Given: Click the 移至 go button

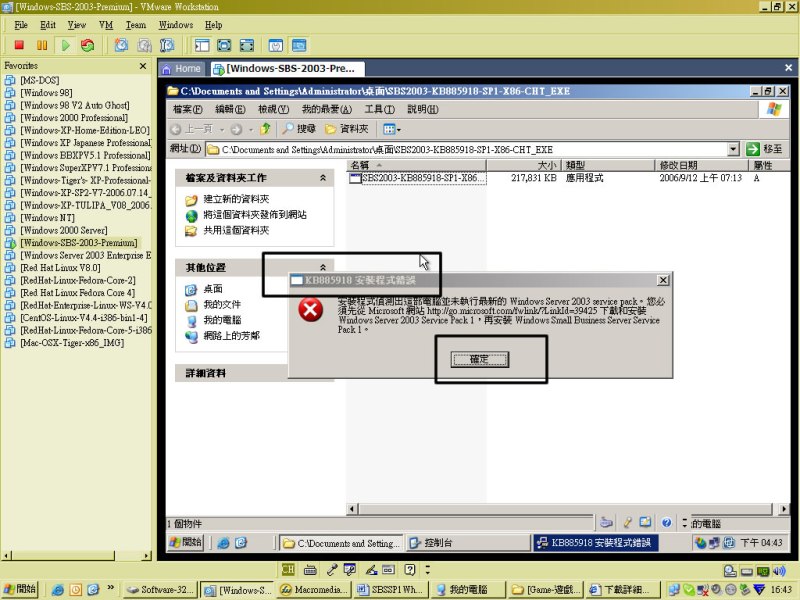Looking at the screenshot, I should [764, 149].
